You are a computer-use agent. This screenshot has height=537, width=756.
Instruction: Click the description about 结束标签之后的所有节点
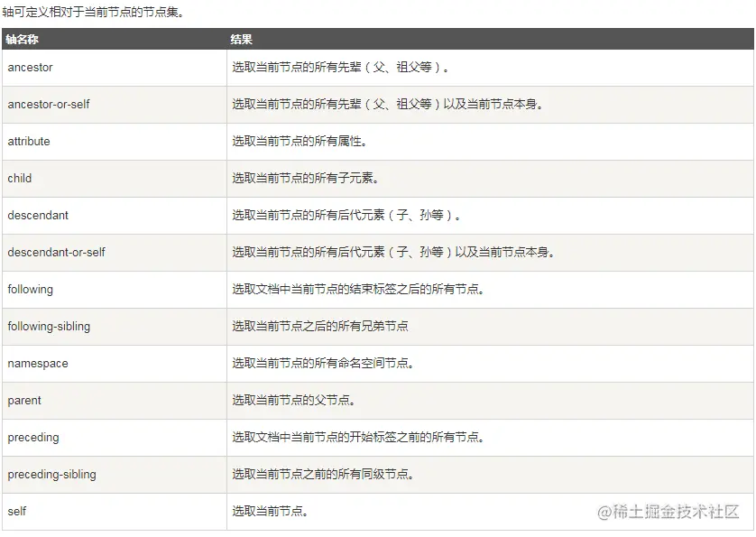pyautogui.click(x=358, y=290)
